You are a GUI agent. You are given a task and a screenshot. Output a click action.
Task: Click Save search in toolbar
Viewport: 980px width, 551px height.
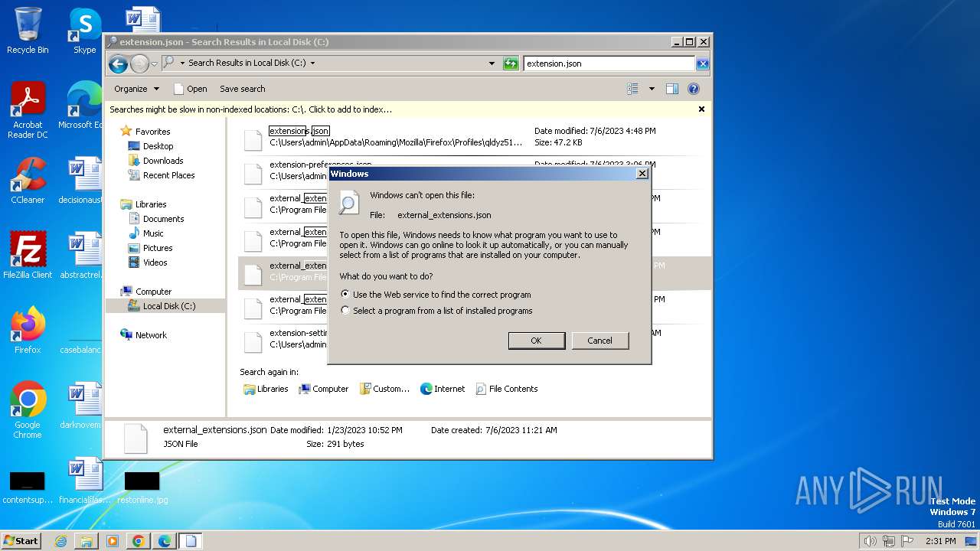[243, 89]
